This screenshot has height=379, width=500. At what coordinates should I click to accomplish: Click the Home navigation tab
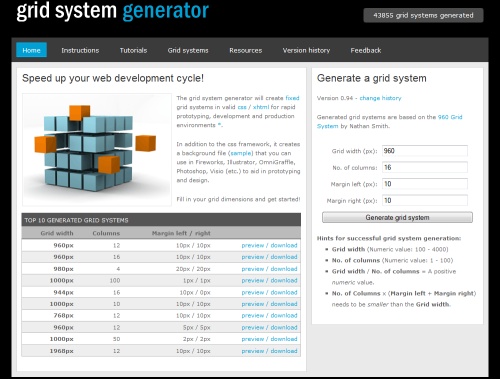[x=31, y=50]
